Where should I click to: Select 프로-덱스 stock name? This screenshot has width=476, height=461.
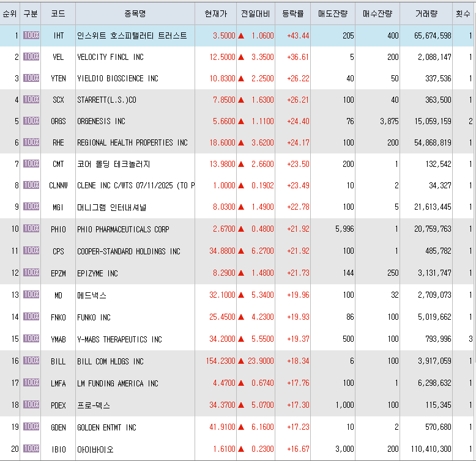94,405
